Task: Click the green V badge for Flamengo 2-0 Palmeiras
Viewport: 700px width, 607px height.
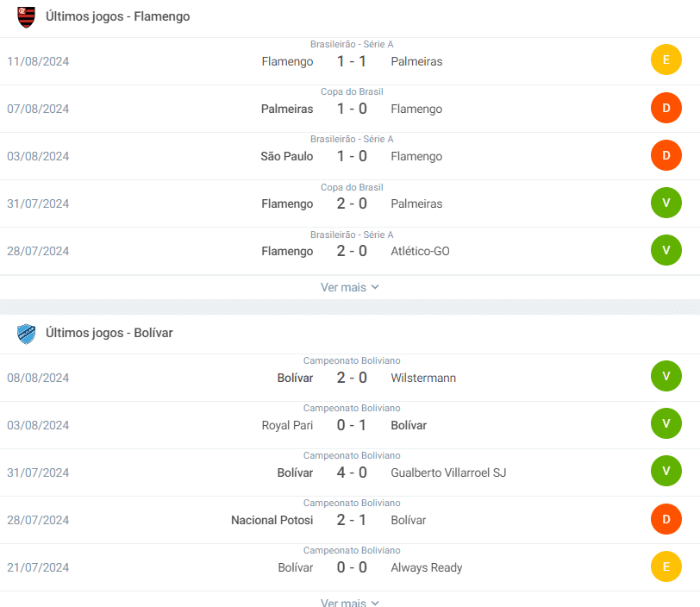Action: tap(666, 203)
